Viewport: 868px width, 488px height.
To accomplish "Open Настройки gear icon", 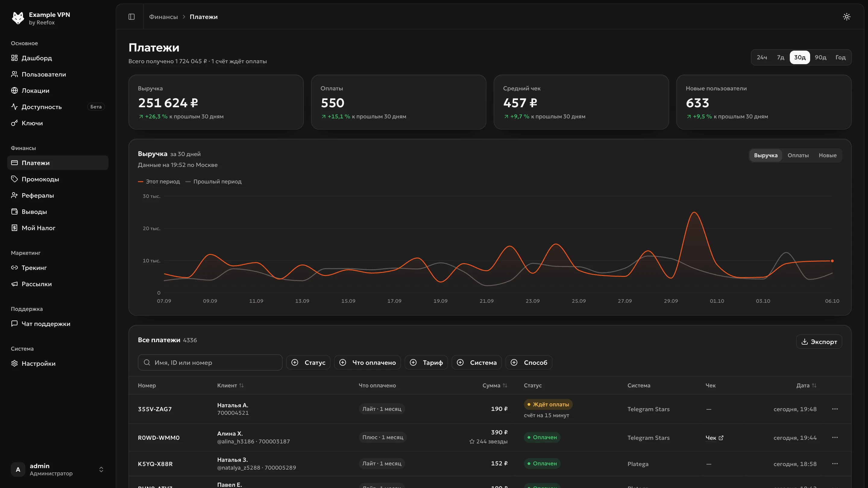I will 14,363.
